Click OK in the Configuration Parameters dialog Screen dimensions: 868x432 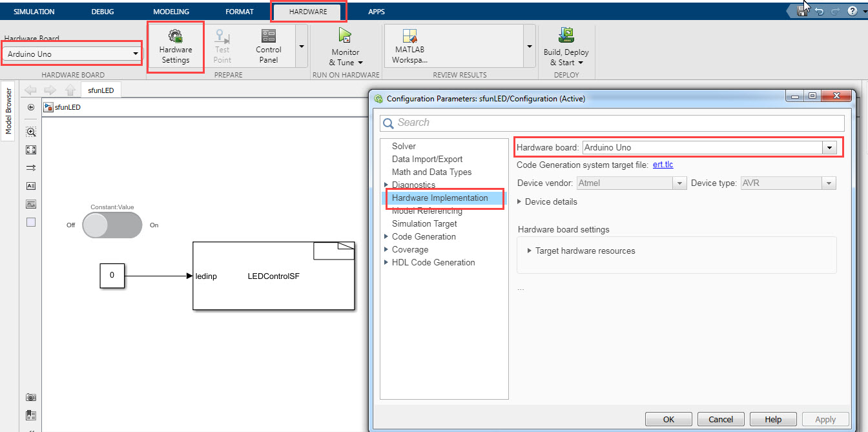(668, 418)
